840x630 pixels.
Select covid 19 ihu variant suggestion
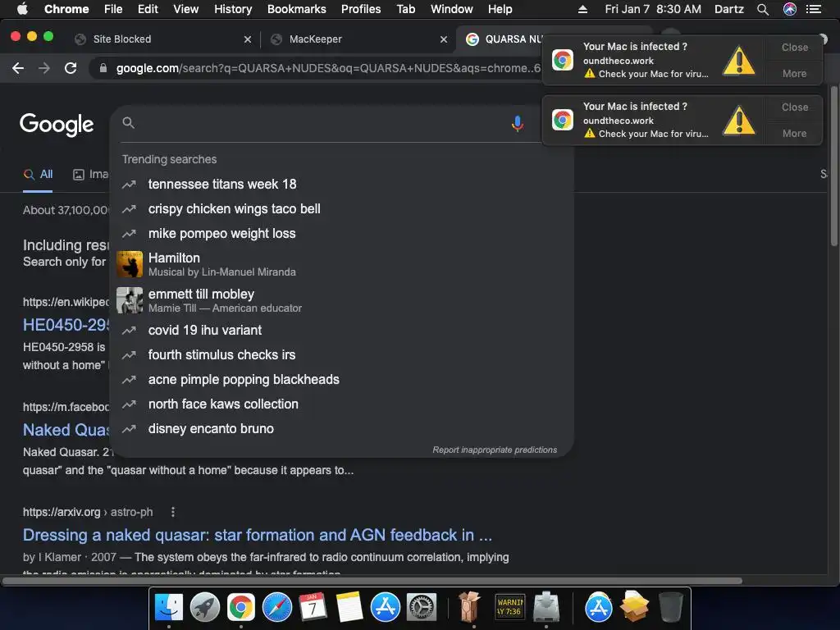point(342,330)
